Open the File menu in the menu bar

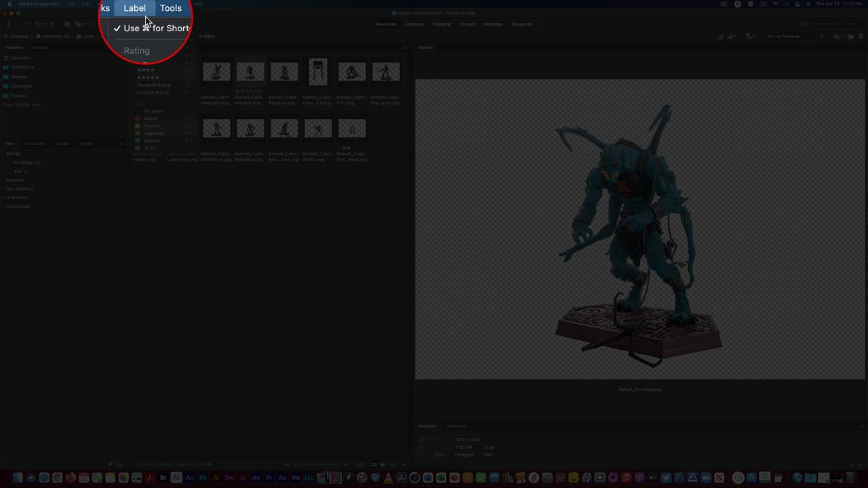[71, 4]
